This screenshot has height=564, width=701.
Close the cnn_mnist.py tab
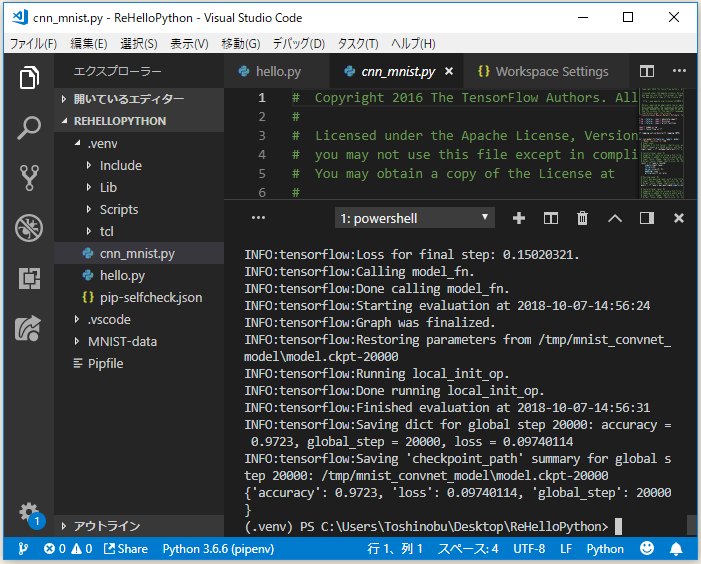click(x=449, y=71)
